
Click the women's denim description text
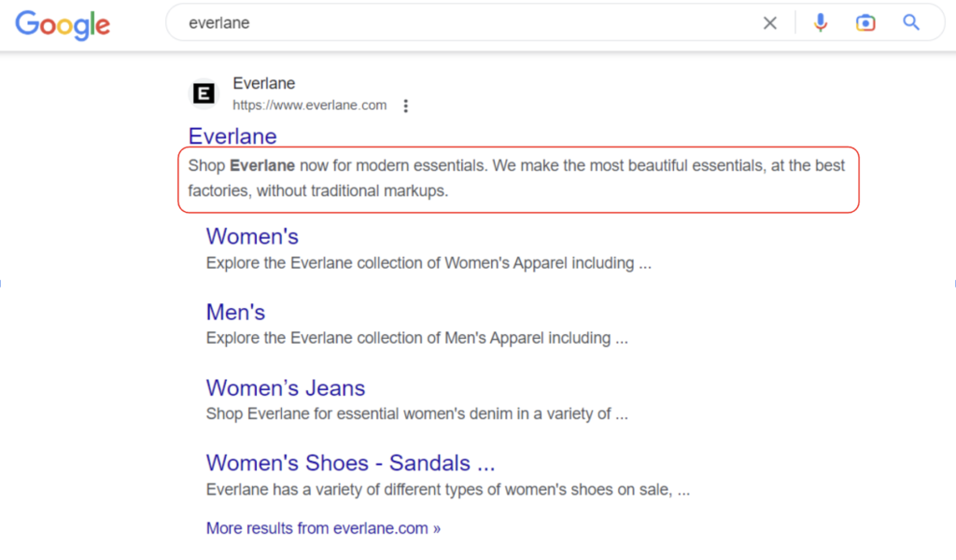click(x=415, y=413)
